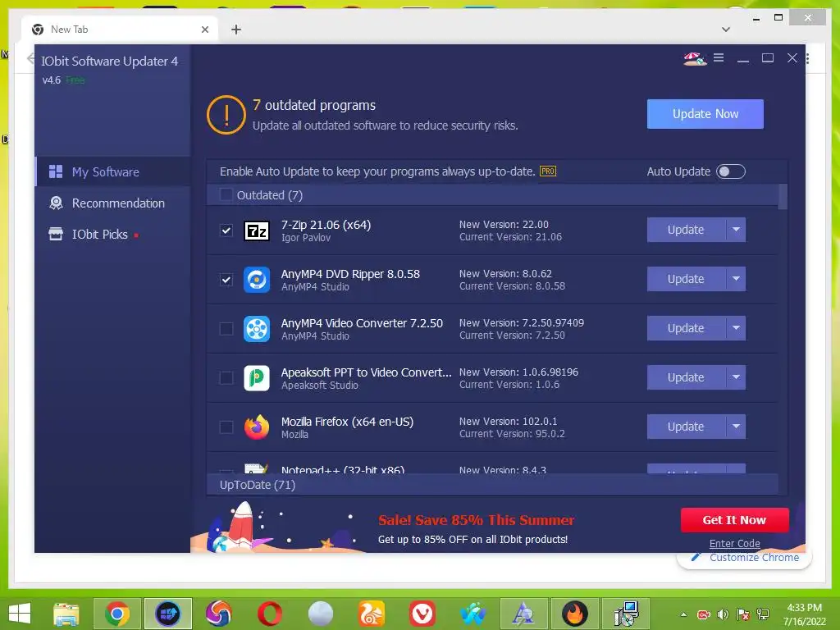840x630 pixels.
Task: Check Apeaksoft PPT to Video checkbox
Action: click(x=226, y=378)
